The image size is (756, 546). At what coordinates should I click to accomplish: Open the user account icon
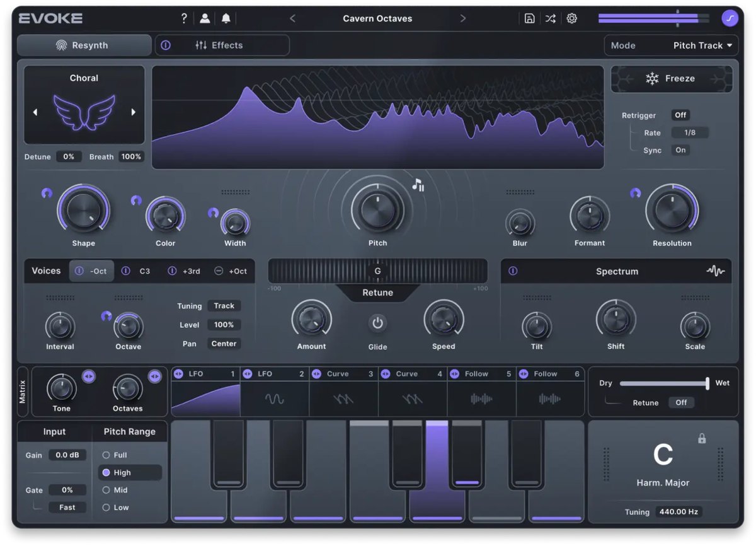[205, 18]
